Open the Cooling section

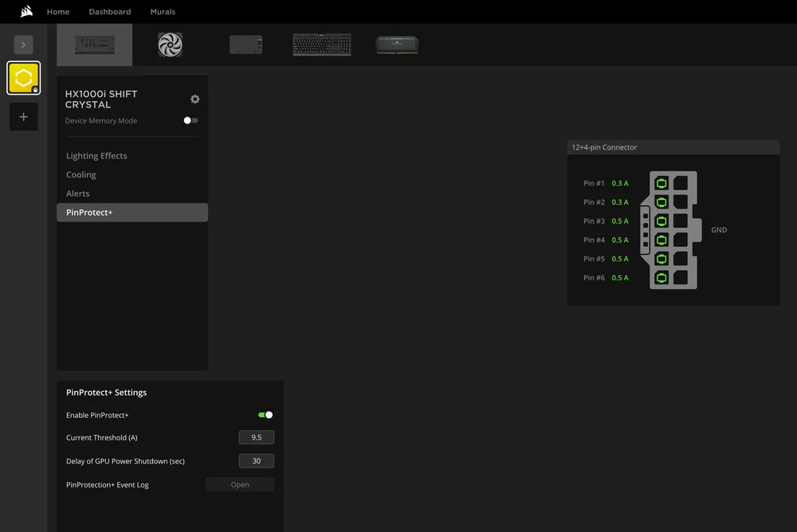(80, 174)
